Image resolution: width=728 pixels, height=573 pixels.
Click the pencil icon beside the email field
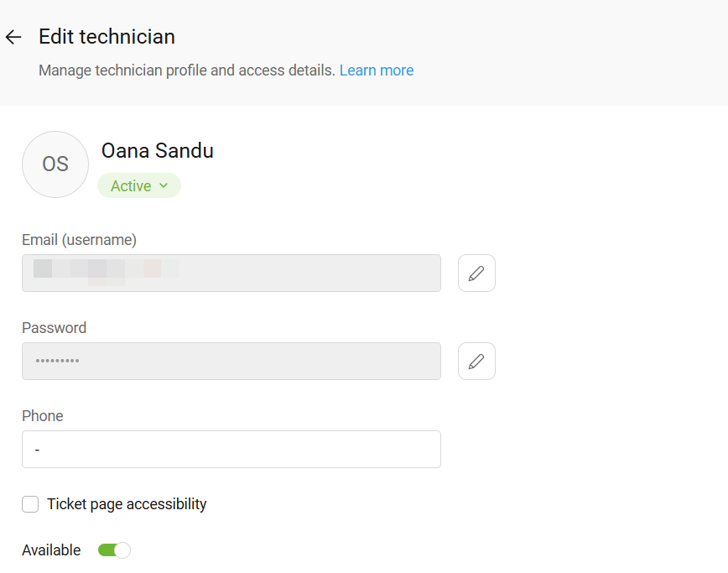tap(476, 273)
